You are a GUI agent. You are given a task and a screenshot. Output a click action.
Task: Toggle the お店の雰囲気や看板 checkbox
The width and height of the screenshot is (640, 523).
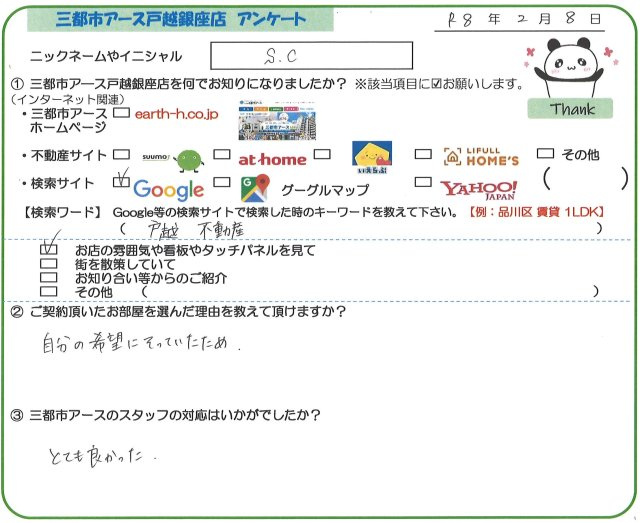point(49,248)
